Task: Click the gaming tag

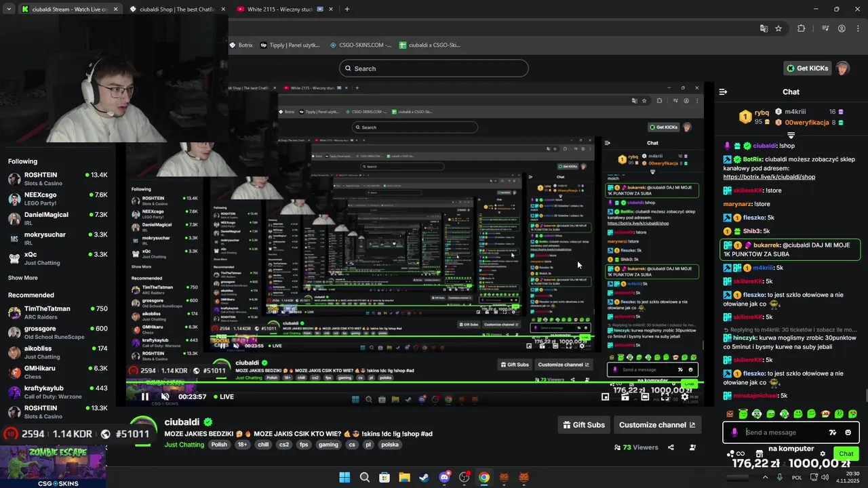Action: tap(328, 445)
